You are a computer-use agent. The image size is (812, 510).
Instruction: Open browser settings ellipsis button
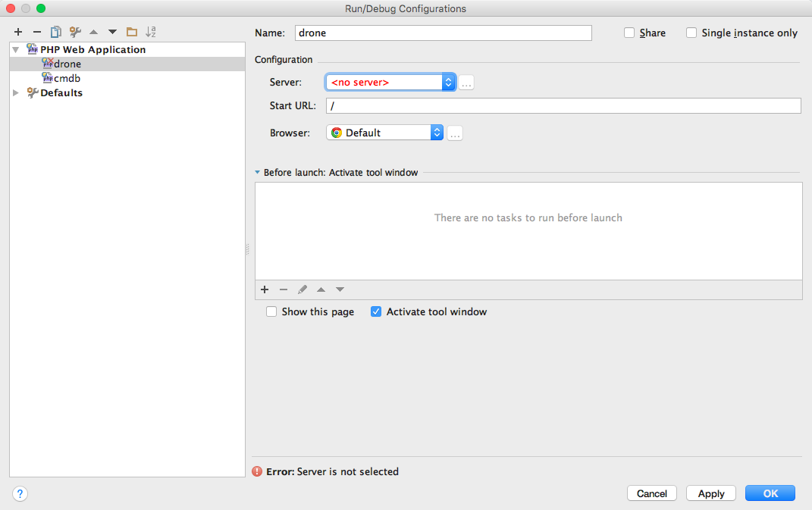click(455, 133)
